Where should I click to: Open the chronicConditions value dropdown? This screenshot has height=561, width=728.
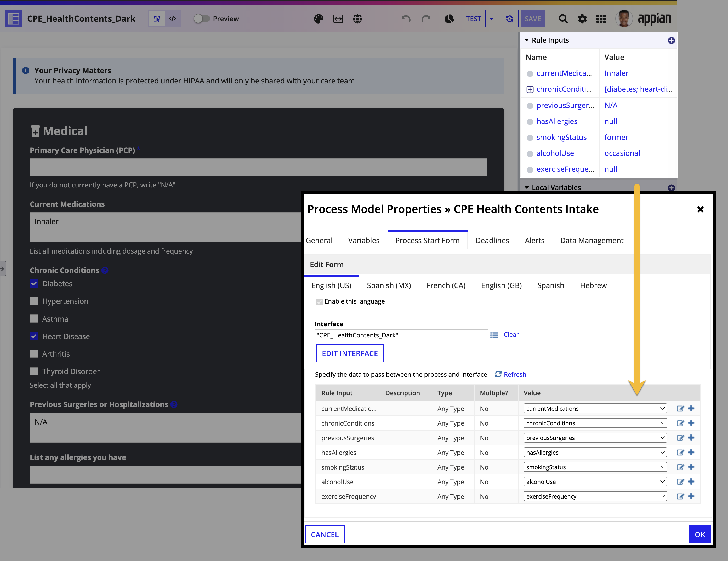click(595, 423)
